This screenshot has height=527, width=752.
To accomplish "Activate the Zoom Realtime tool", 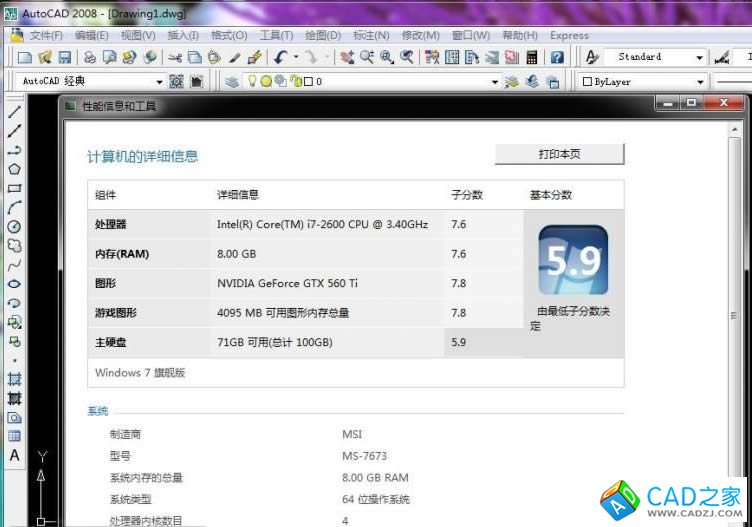I will pyautogui.click(x=367, y=58).
